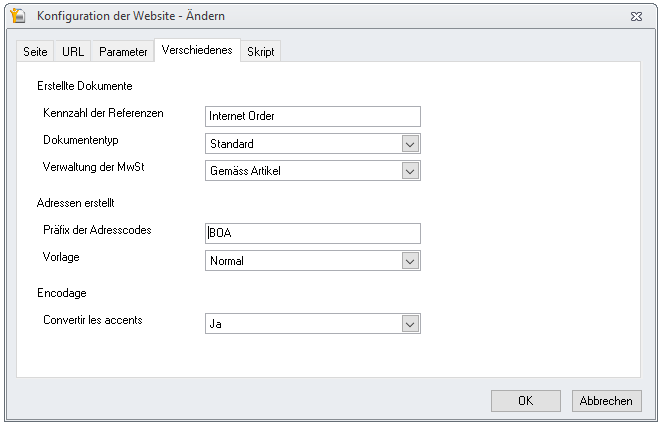Click into the Präfix der Adresscodes field
The image size is (663, 427).
pyautogui.click(x=313, y=233)
